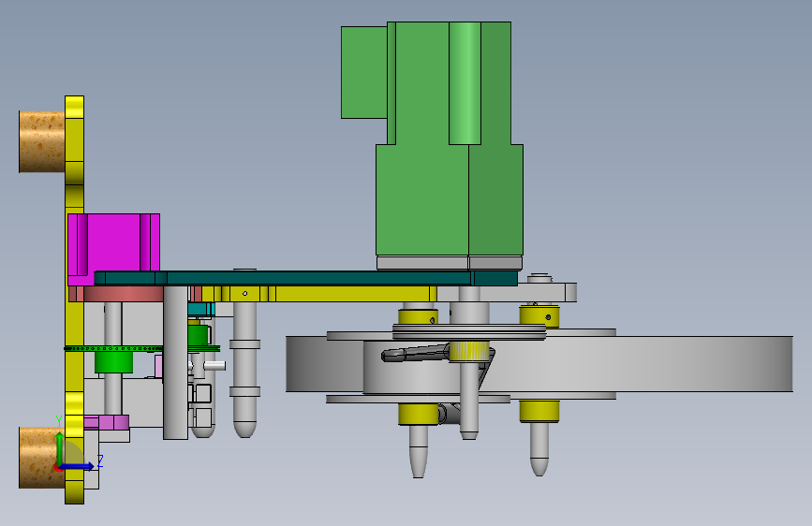Click the blue Z axis of the triad
This screenshot has height=526, width=812.
click(x=78, y=466)
